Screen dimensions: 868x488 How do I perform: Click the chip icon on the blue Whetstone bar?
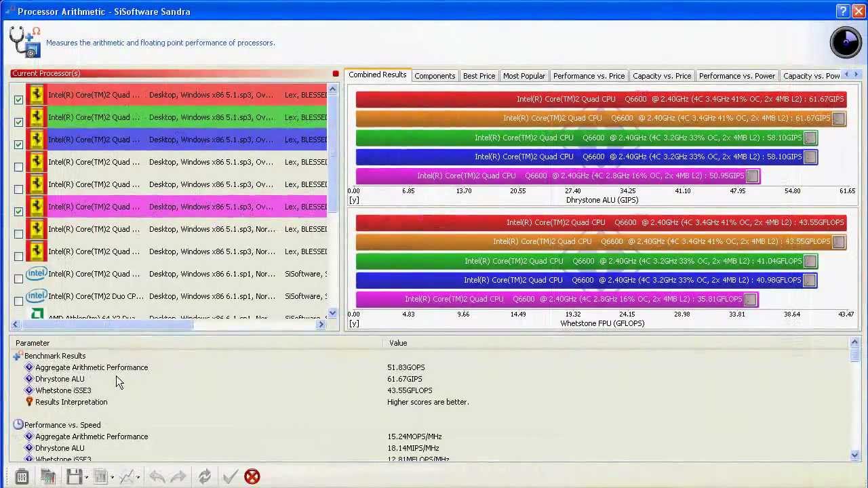(x=810, y=280)
